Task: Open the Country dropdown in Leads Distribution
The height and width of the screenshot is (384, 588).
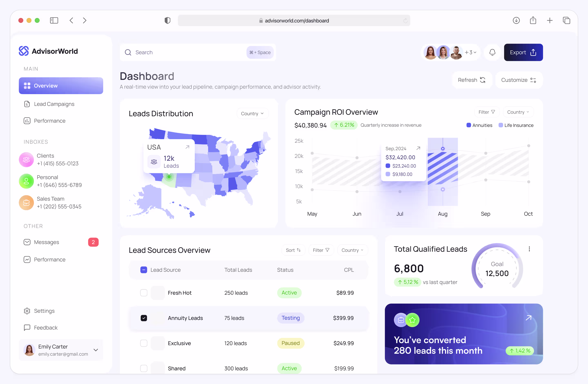Action: click(253, 113)
